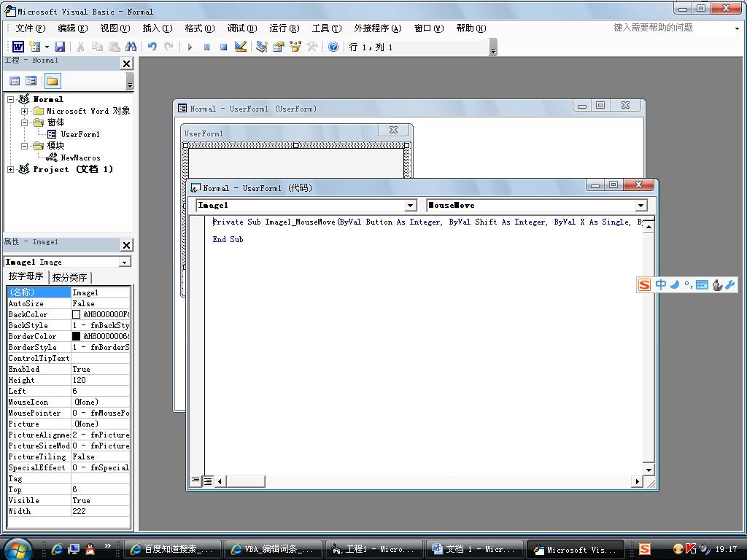Click the Copy toolbar icon
The image size is (747, 560).
point(97,47)
